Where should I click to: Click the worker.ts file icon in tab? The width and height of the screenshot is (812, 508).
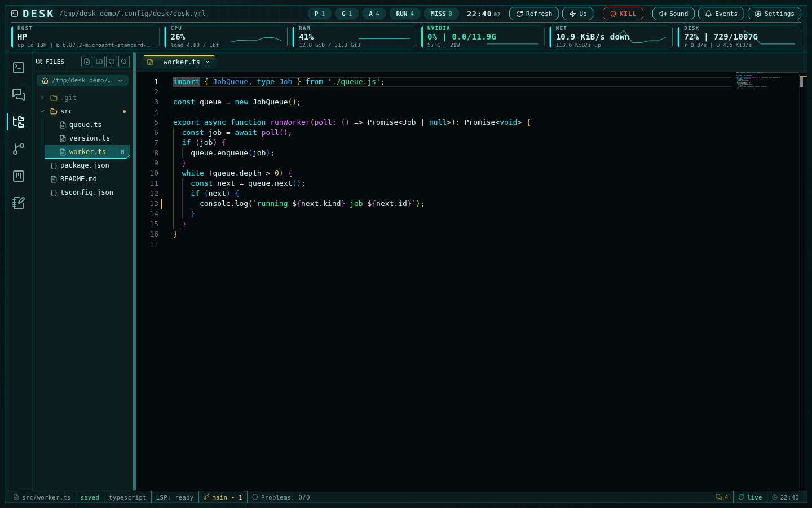coord(150,62)
